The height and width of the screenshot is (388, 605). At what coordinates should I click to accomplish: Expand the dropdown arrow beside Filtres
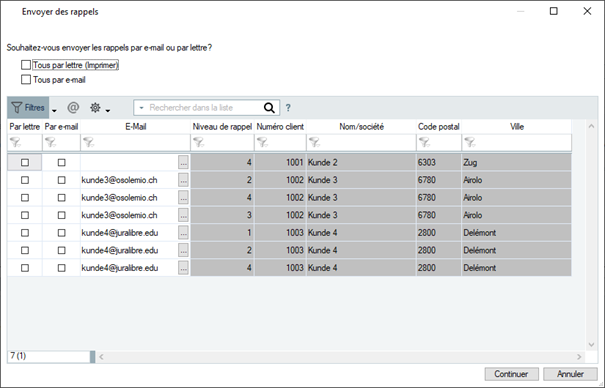tap(54, 111)
